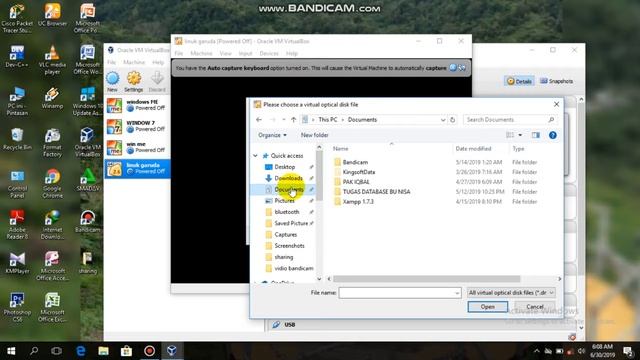This screenshot has height=360, width=640.
Task: Collapse the Quick access tree node
Action: tap(256, 156)
